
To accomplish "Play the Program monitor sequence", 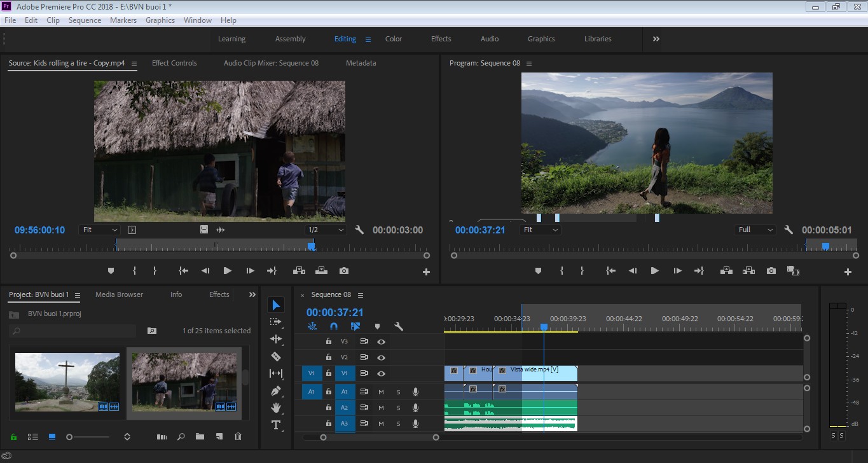I will (x=654, y=271).
